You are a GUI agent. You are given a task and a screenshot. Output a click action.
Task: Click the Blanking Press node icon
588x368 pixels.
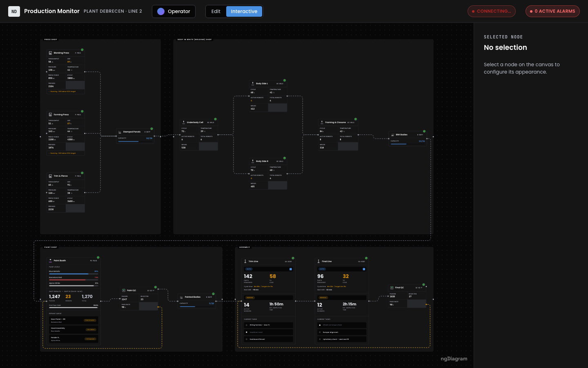[x=50, y=53]
